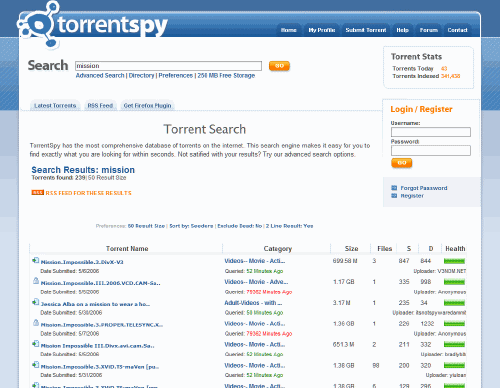Image resolution: width=500 pixels, height=388 pixels.
Task: Click the Password input field
Action: (431, 151)
